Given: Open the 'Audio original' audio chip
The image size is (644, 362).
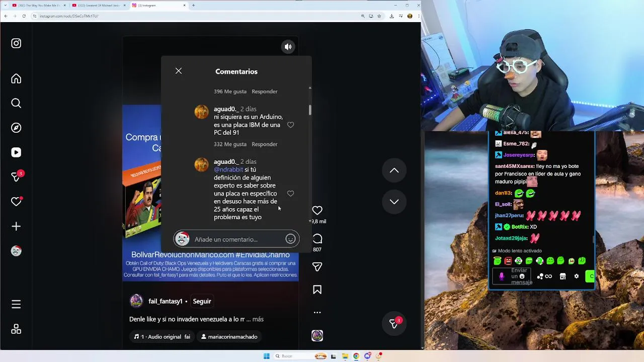Looking at the screenshot, I should [x=163, y=337].
